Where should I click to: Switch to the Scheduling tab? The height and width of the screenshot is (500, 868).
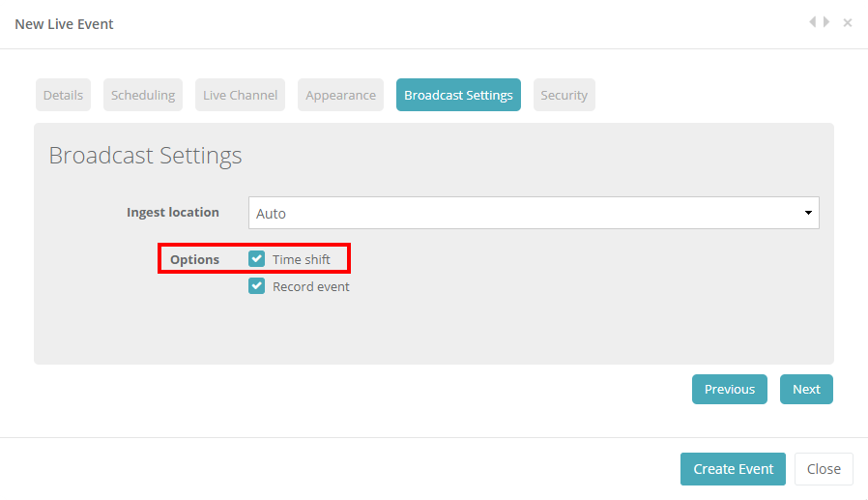143,95
